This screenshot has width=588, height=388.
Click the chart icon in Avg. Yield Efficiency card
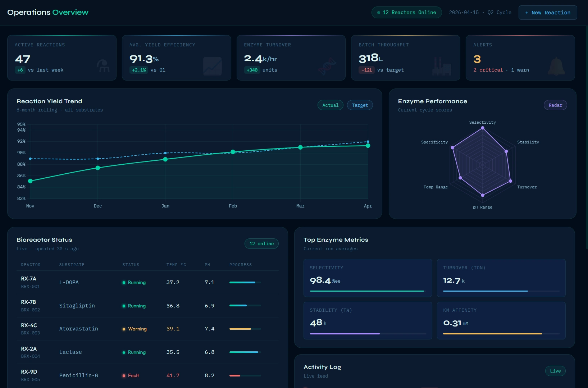click(x=213, y=66)
